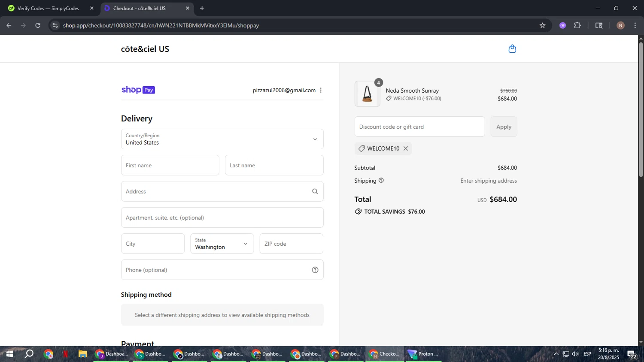The image size is (644, 362).
Task: Show hidden system tray icons
Action: tap(556, 354)
